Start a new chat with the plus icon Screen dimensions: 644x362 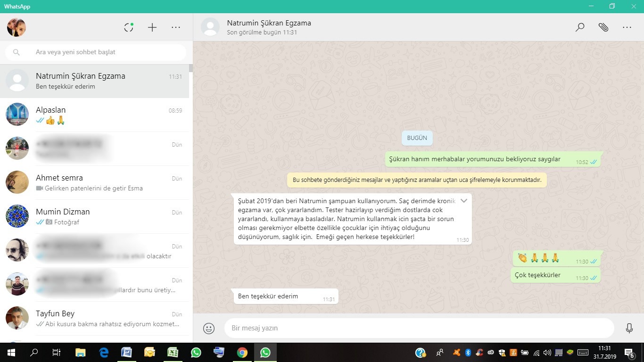[152, 27]
